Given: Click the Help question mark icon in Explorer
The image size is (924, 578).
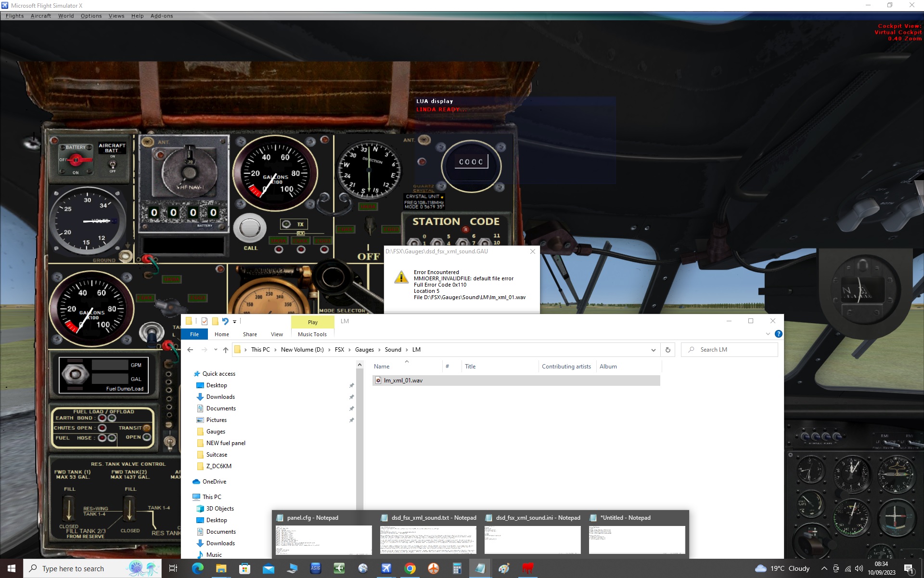Looking at the screenshot, I should pyautogui.click(x=778, y=334).
